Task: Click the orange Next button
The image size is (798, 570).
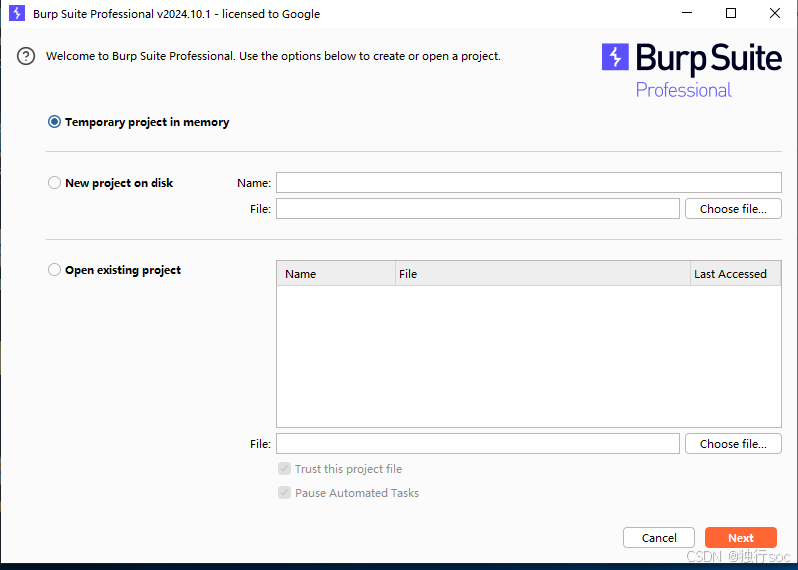Action: pyautogui.click(x=741, y=538)
